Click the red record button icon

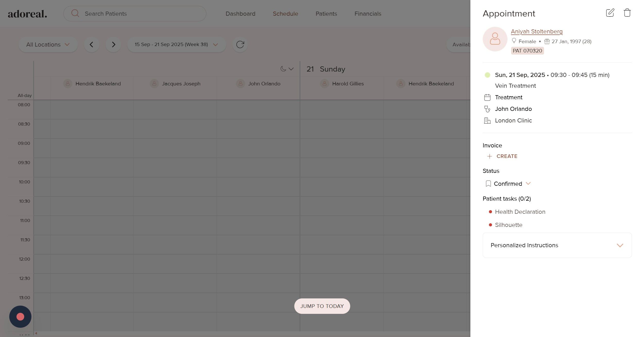(x=20, y=317)
